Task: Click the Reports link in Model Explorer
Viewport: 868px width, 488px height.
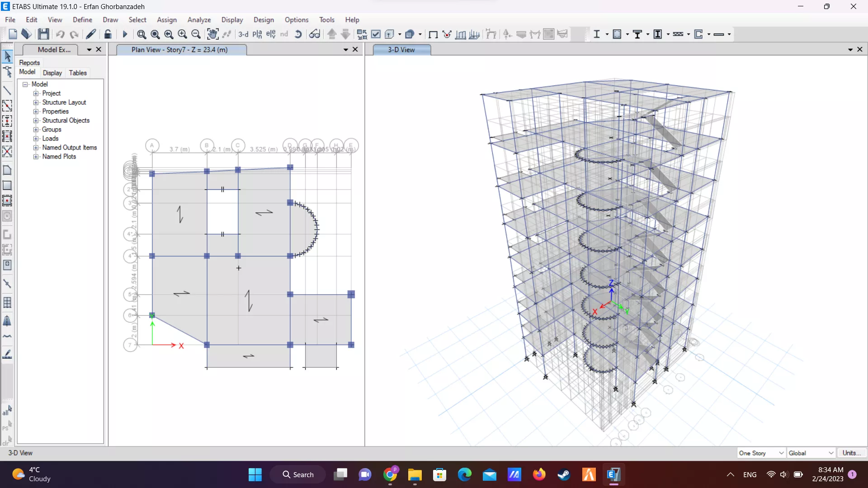Action: [29, 63]
